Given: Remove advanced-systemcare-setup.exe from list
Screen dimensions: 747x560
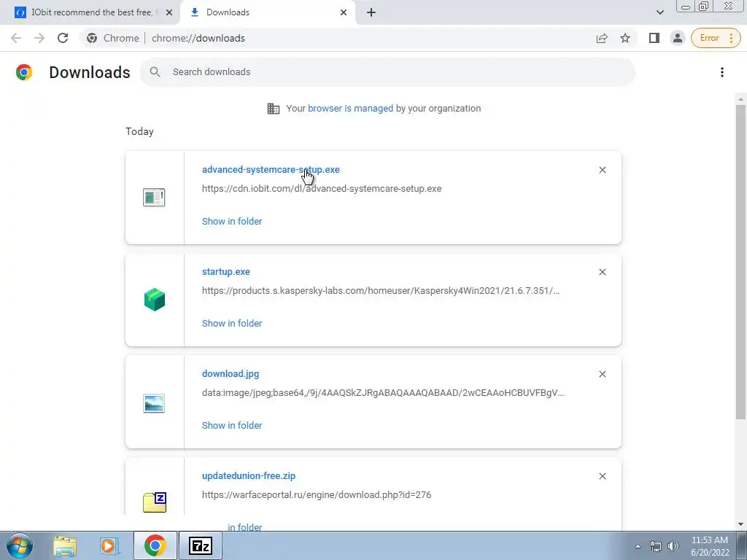Looking at the screenshot, I should 602,170.
